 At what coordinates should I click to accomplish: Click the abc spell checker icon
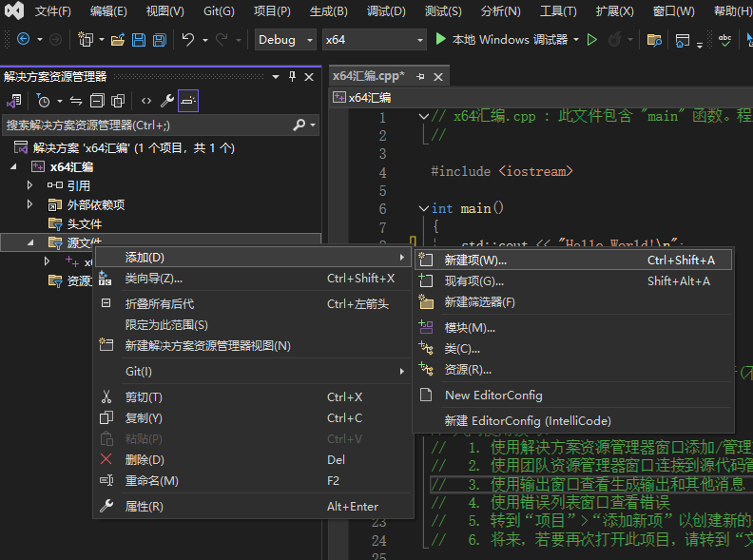point(724,40)
